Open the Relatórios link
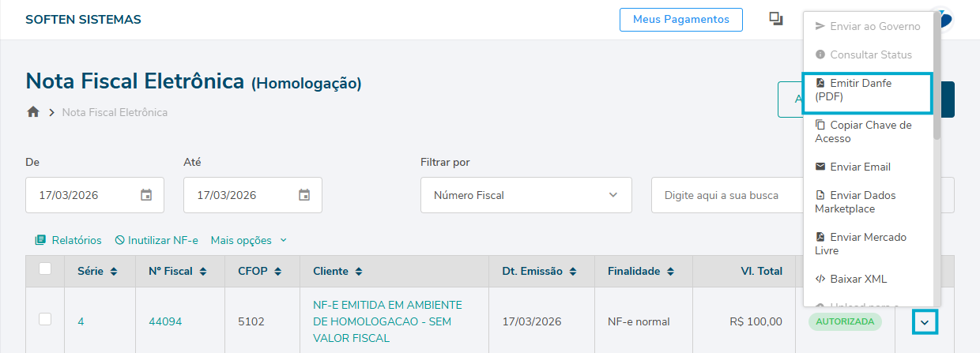The height and width of the screenshot is (353, 980). (69, 240)
